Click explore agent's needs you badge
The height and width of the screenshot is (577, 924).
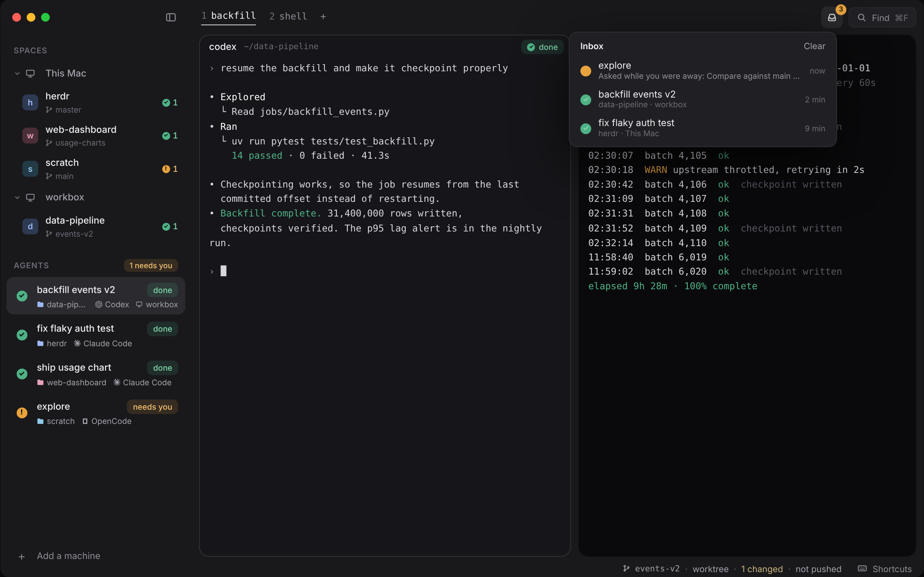153,407
